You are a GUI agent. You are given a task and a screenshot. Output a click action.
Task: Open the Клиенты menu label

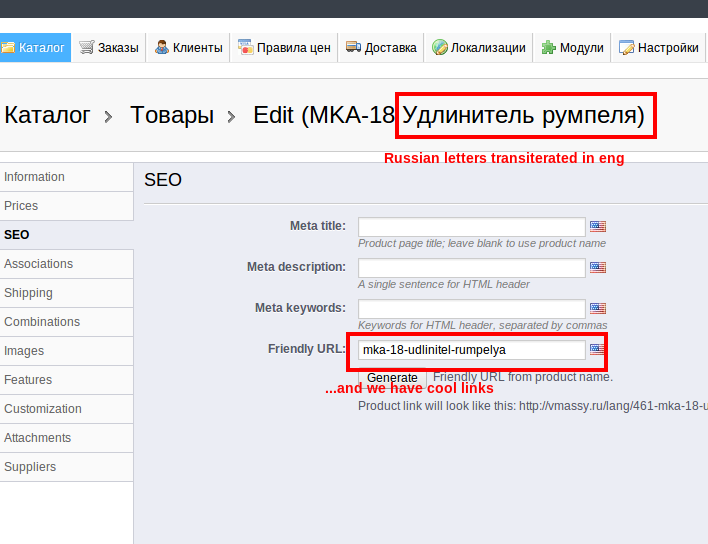pyautogui.click(x=197, y=48)
